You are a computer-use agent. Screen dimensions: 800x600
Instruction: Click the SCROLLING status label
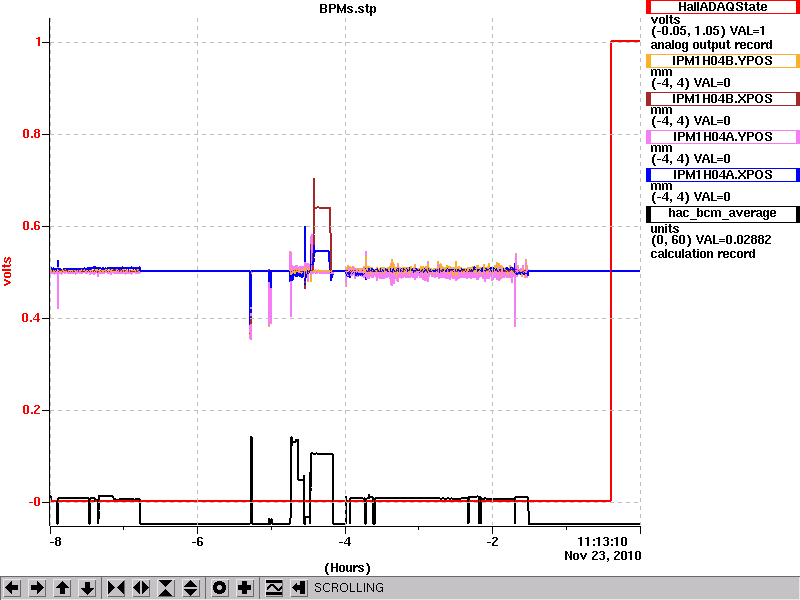348,588
